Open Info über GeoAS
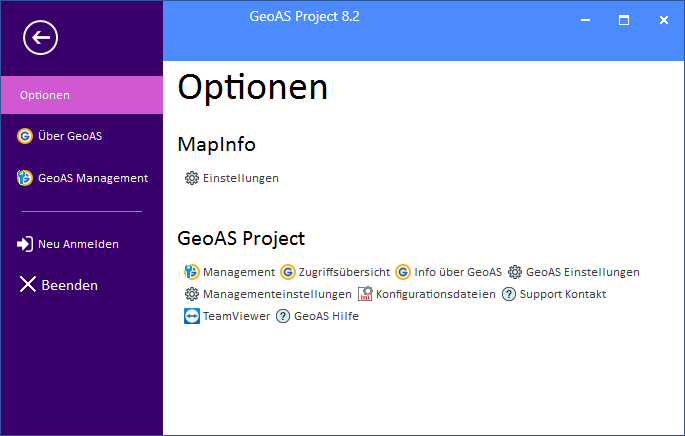 click(x=458, y=272)
